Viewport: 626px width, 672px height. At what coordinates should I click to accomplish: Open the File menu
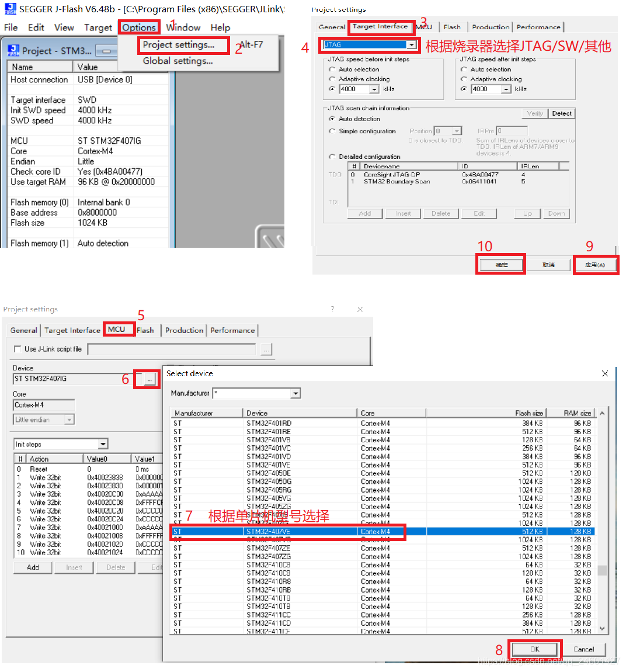pyautogui.click(x=11, y=27)
